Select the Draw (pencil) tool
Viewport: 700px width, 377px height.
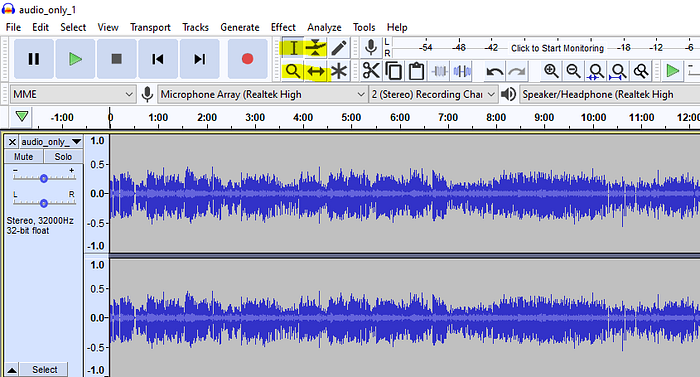pyautogui.click(x=339, y=48)
